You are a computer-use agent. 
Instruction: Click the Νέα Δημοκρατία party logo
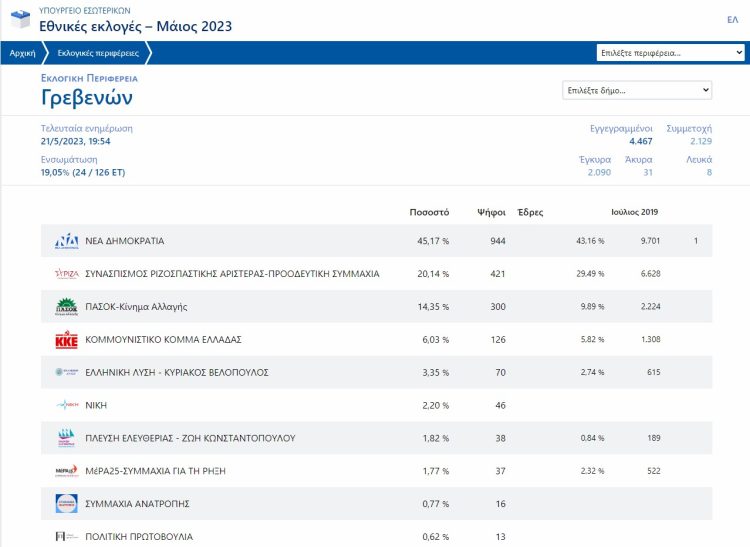(66, 241)
